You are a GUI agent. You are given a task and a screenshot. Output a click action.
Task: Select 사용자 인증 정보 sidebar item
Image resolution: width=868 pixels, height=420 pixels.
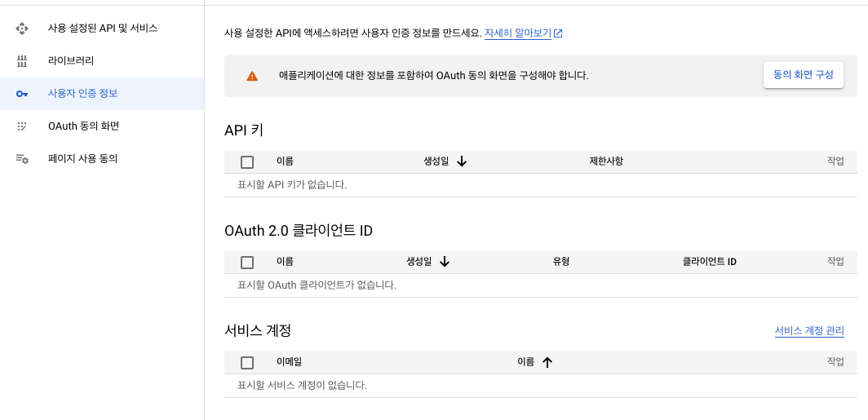102,94
